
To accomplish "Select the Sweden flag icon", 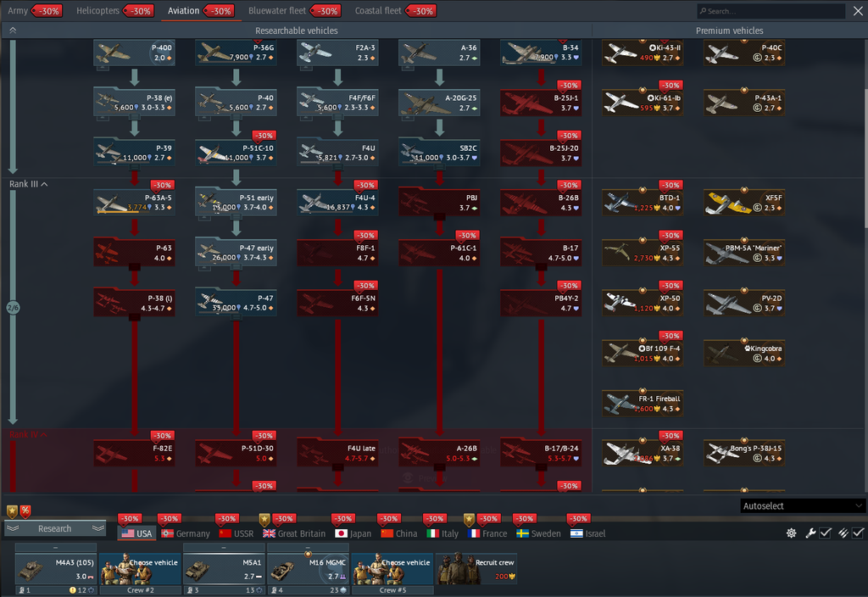I will point(522,533).
